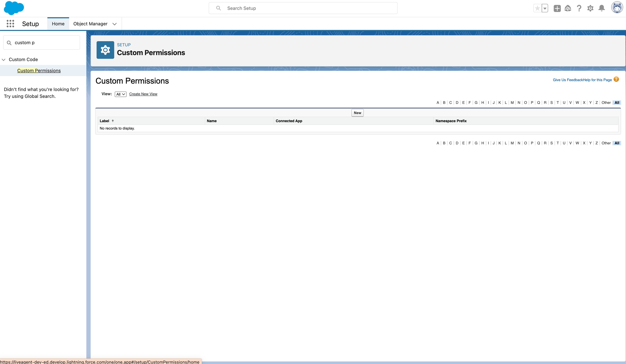Image resolution: width=626 pixels, height=364 pixels.
Task: Click the Create New View link
Action: 143,94
